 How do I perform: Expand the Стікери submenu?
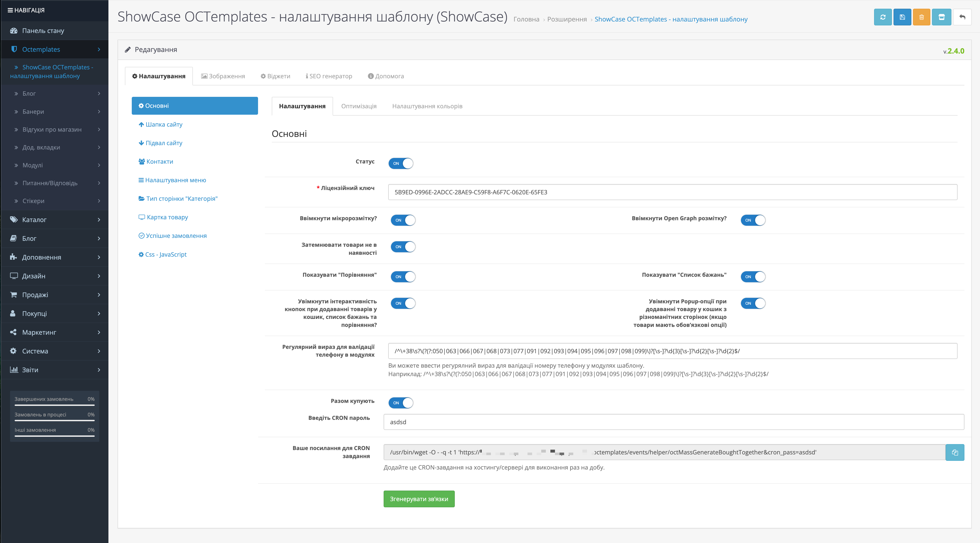point(99,201)
